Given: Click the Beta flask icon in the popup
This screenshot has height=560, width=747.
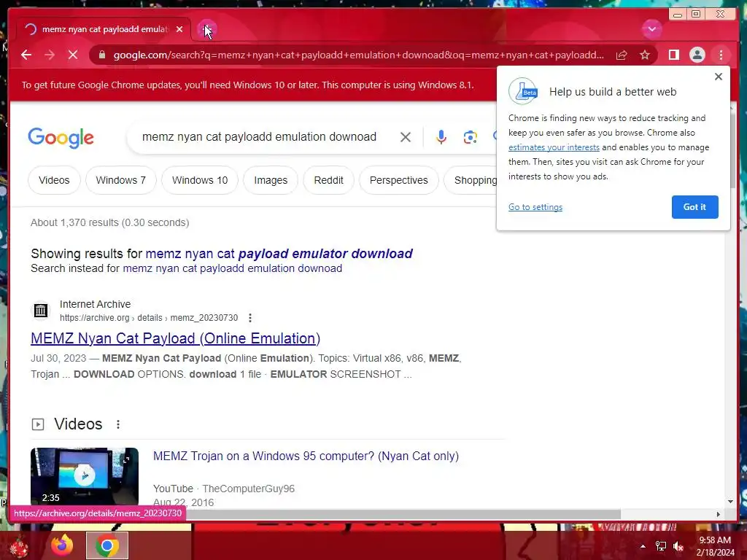Looking at the screenshot, I should point(523,91).
